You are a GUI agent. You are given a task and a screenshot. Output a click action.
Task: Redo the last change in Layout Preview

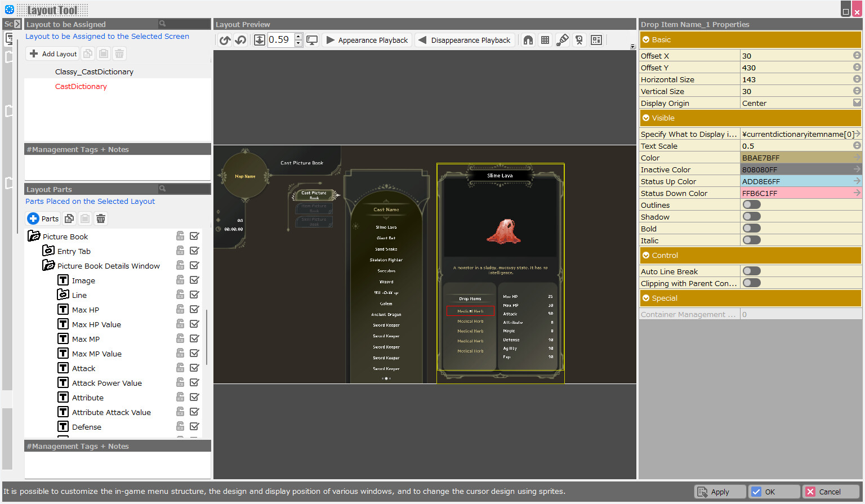click(240, 40)
